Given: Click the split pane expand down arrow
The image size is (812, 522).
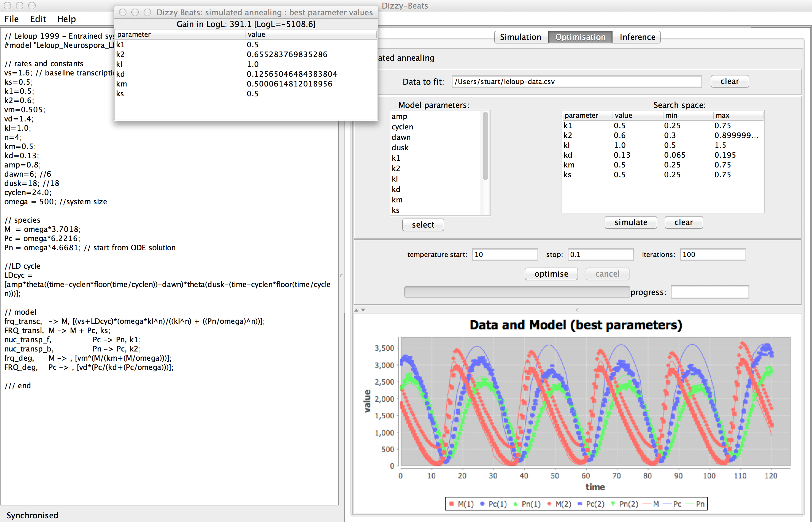Looking at the screenshot, I should pyautogui.click(x=363, y=310).
